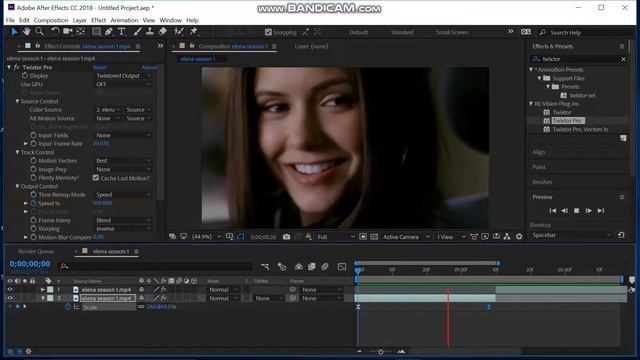Select Twixtor Pro in Effects & Presets
Screen dimensions: 640x360
click(x=568, y=120)
